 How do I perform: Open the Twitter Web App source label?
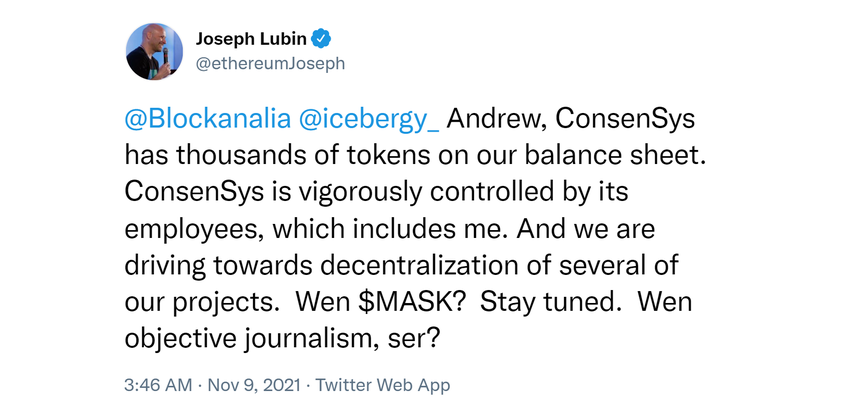[x=383, y=386]
